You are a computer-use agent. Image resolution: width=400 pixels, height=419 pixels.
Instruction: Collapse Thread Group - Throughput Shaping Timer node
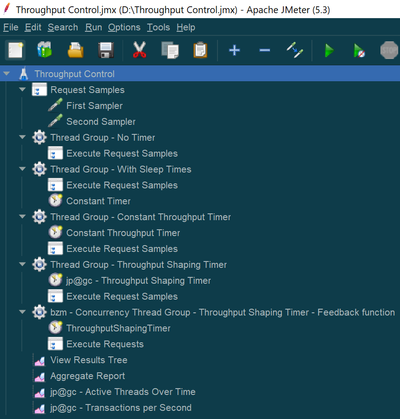pos(22,264)
